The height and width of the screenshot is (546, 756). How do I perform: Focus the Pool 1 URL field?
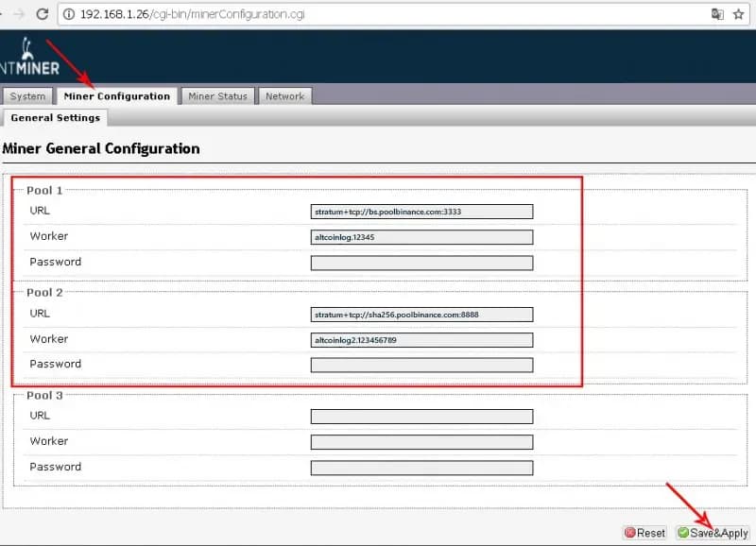click(x=421, y=212)
